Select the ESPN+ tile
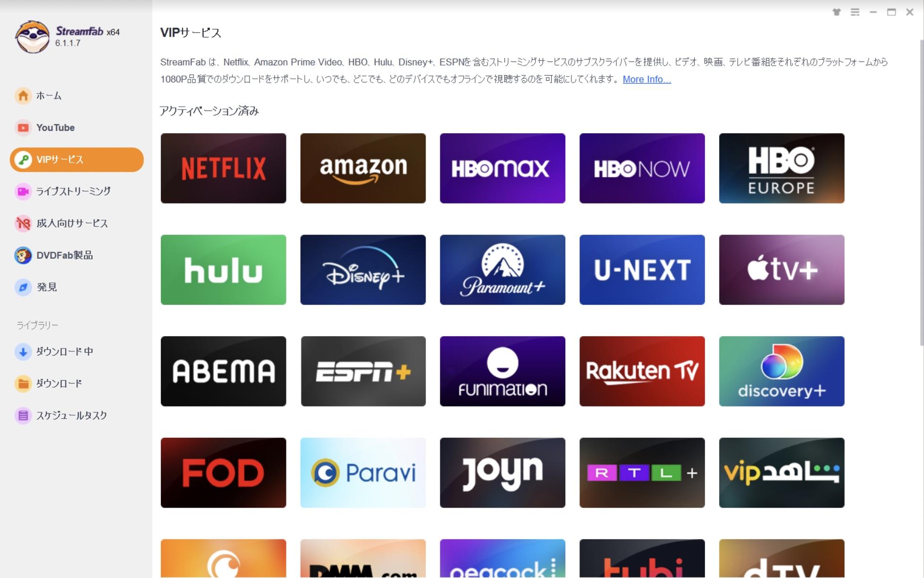This screenshot has height=578, width=924. point(363,371)
